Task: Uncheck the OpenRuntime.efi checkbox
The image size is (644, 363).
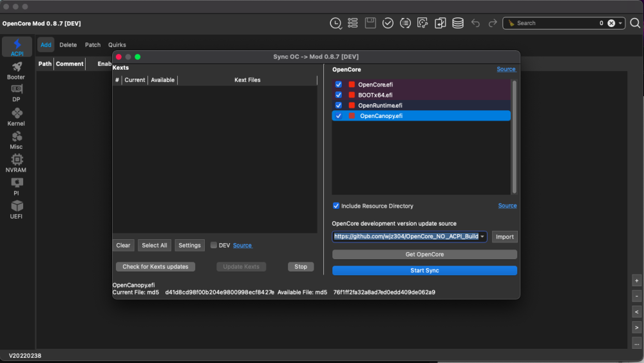Action: [339, 105]
